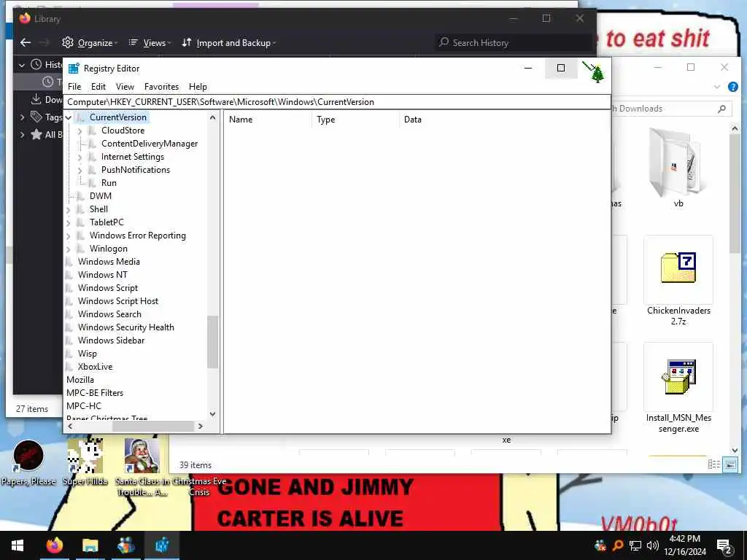Click the Registry Editor title bar icon
Image resolution: width=747 pixels, height=560 pixels.
[74, 68]
